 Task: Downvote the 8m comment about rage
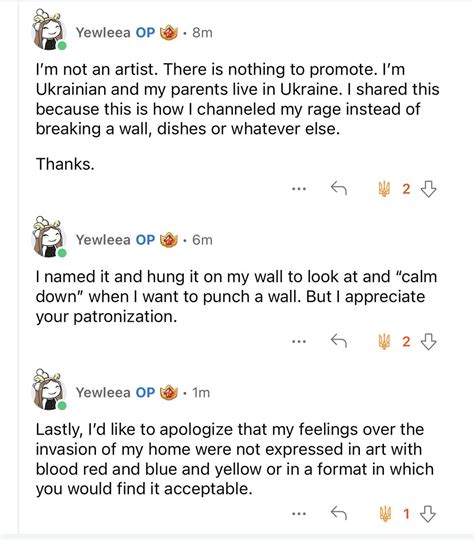point(429,189)
